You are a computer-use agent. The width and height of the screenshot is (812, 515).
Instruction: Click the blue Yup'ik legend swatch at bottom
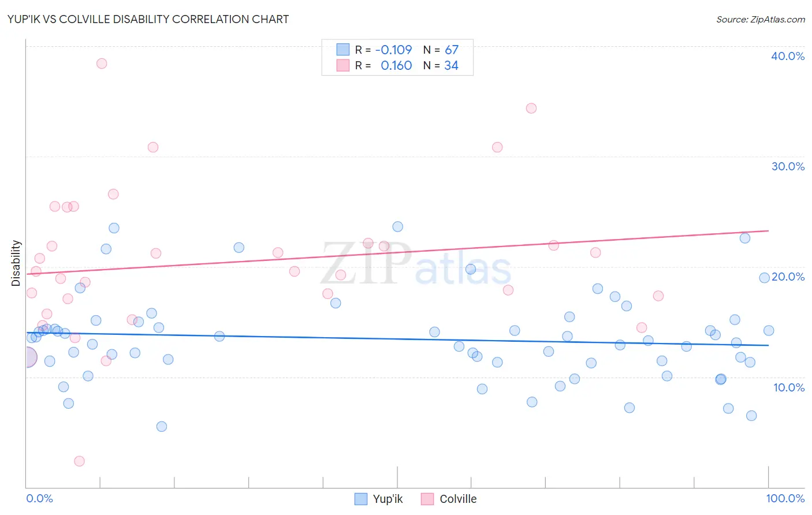[361, 499]
